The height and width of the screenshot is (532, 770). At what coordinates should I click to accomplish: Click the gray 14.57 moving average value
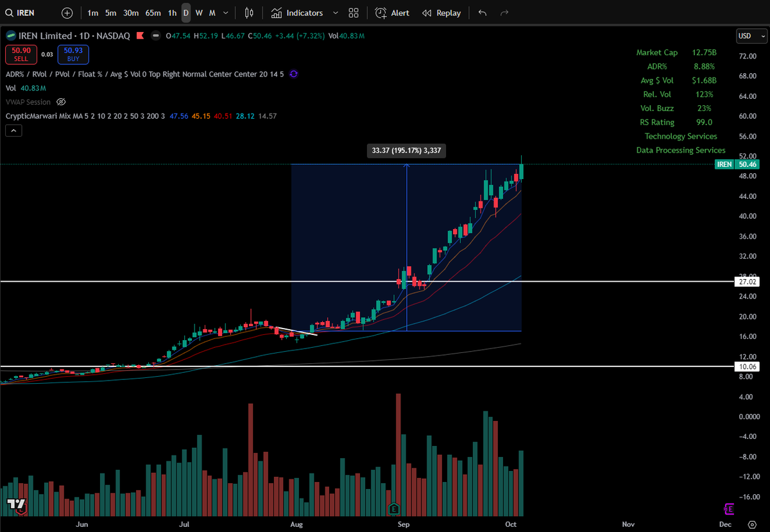pyautogui.click(x=267, y=116)
